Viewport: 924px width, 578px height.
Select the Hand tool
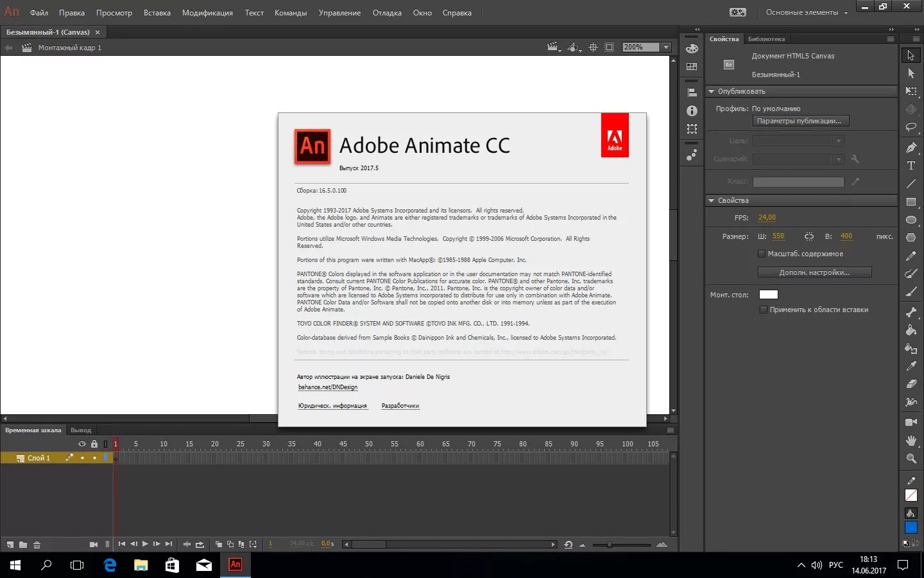pos(911,441)
